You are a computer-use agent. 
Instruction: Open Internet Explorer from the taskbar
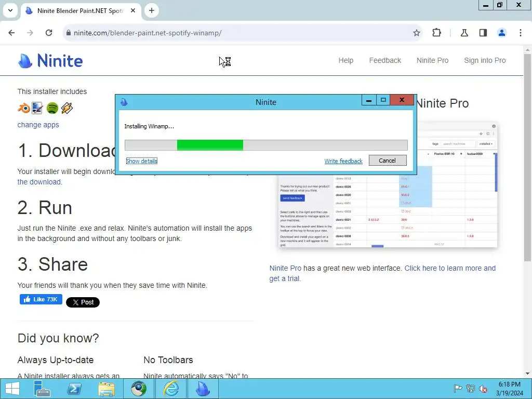[170, 389]
